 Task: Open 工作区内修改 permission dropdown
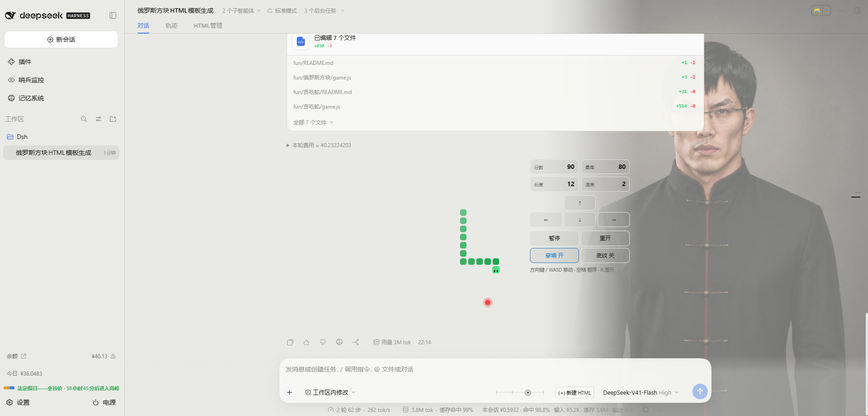pyautogui.click(x=330, y=392)
